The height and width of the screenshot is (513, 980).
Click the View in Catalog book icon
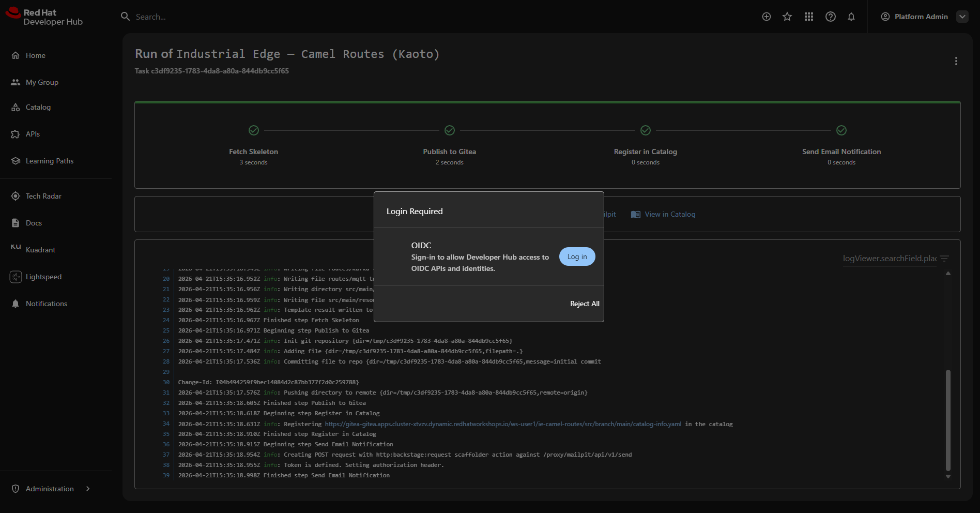coord(636,215)
